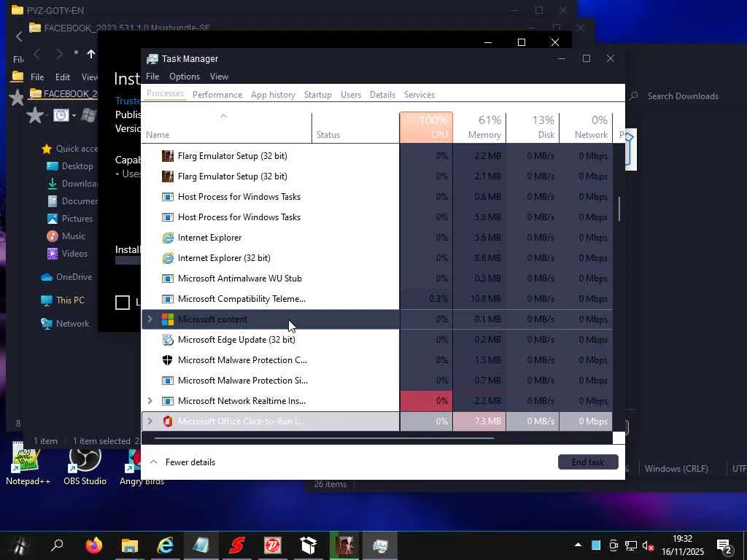
Task: Open the notification center icon
Action: click(724, 546)
